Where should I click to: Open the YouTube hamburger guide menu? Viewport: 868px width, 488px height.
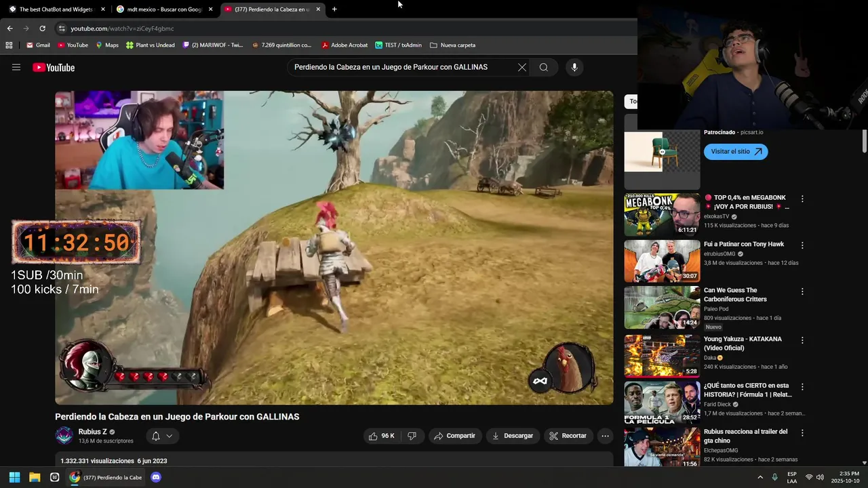coord(16,67)
